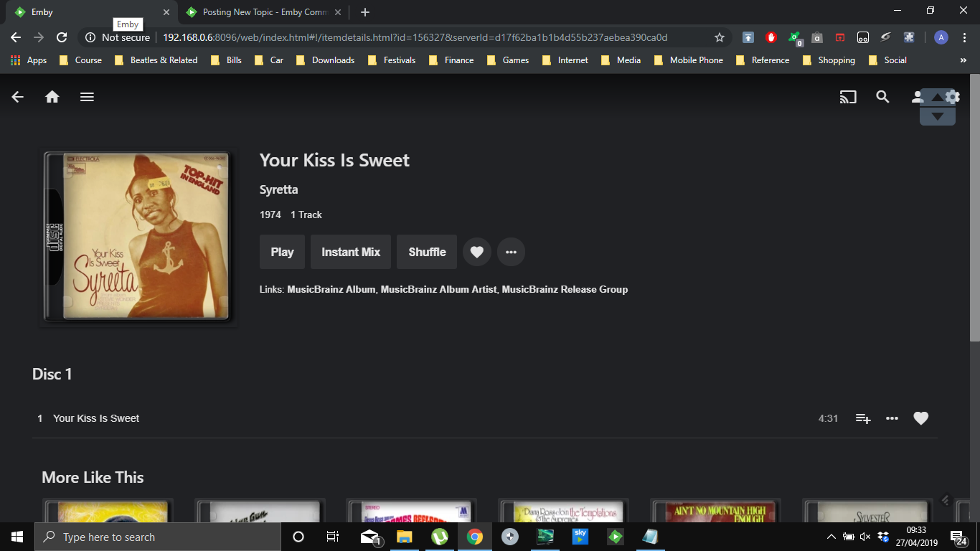This screenshot has width=980, height=551.
Task: Switch to the Emby browser tab
Action: pos(91,12)
